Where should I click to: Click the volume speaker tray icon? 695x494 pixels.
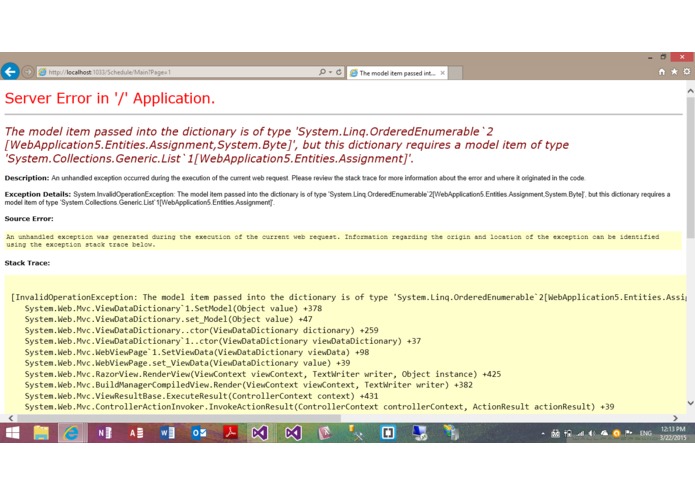592,434
